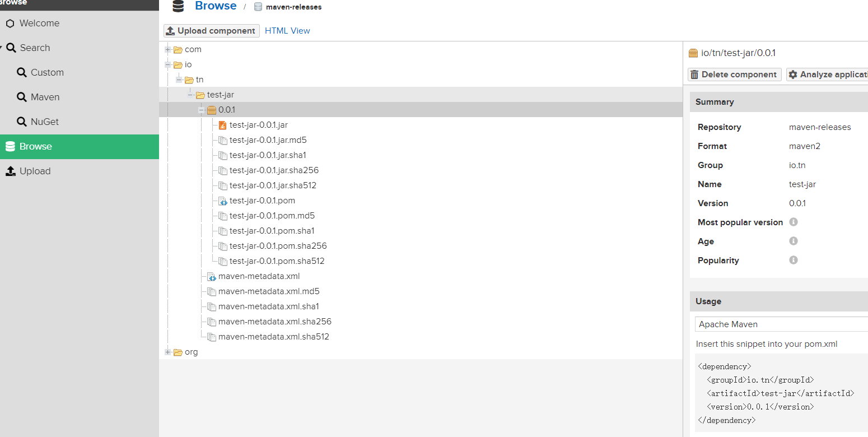Screen dimensions: 868x437
Task: Collapse the io folder node
Action: pos(167,64)
